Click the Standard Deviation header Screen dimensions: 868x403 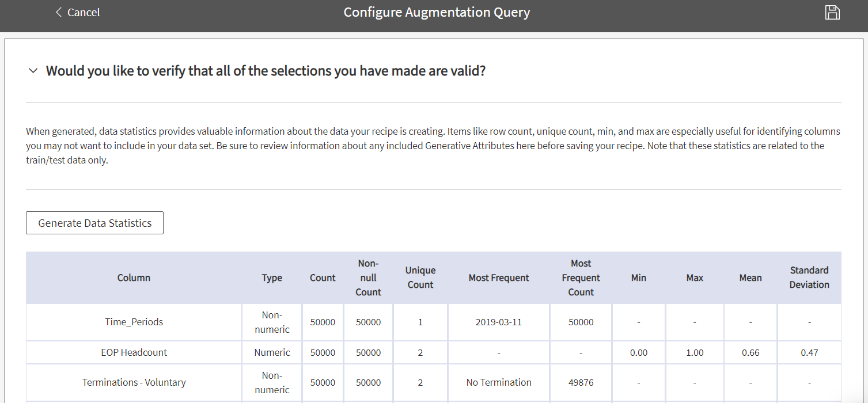coord(809,277)
